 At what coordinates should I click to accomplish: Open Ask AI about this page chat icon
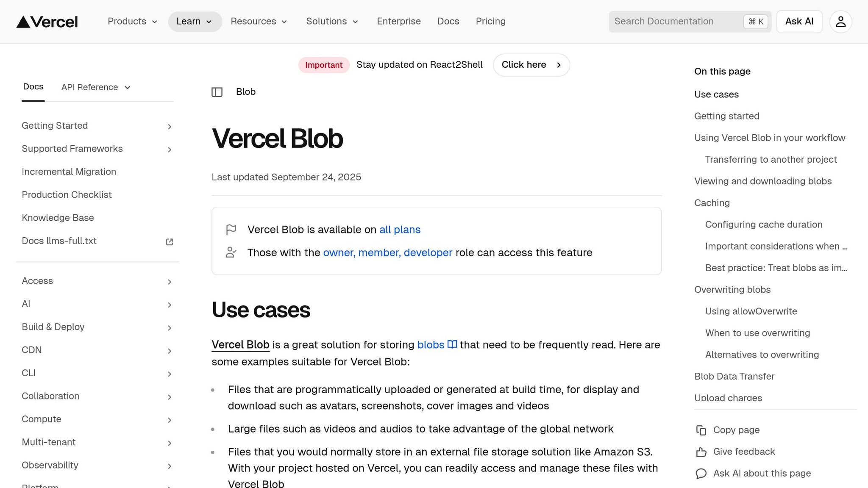701,473
